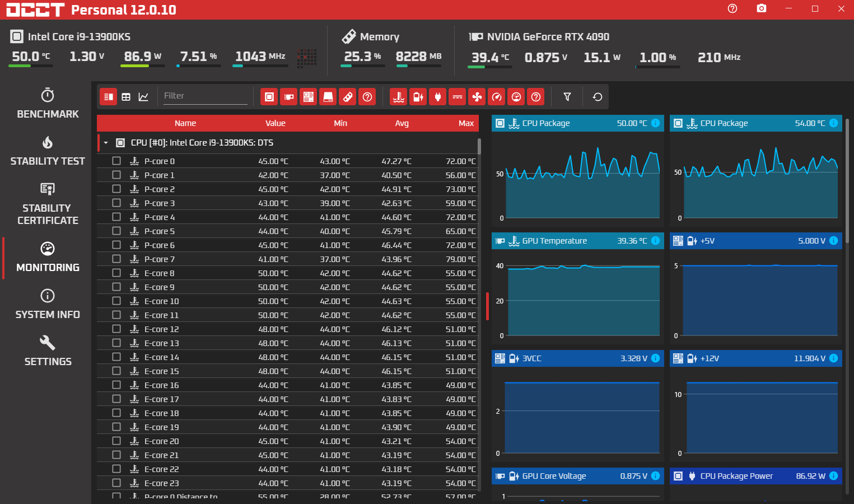Open the Settings section
Screen dimensions: 854x504
tap(48, 351)
